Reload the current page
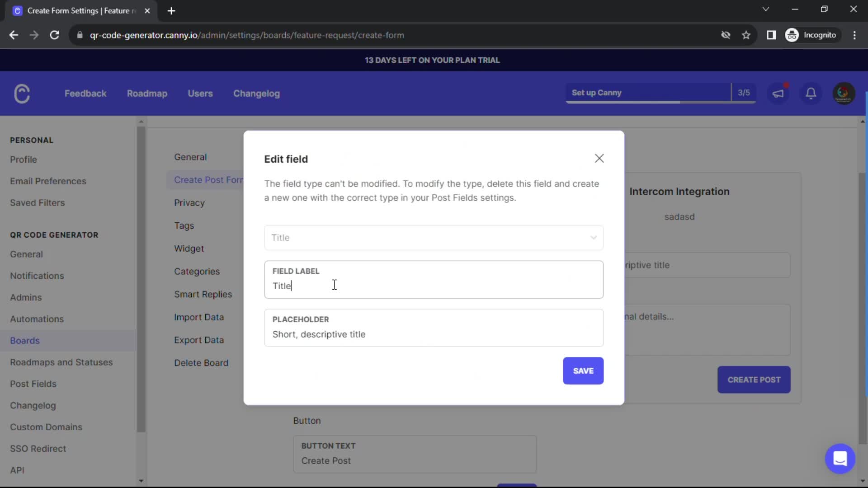Screen dimensions: 868x488 tap(54, 35)
